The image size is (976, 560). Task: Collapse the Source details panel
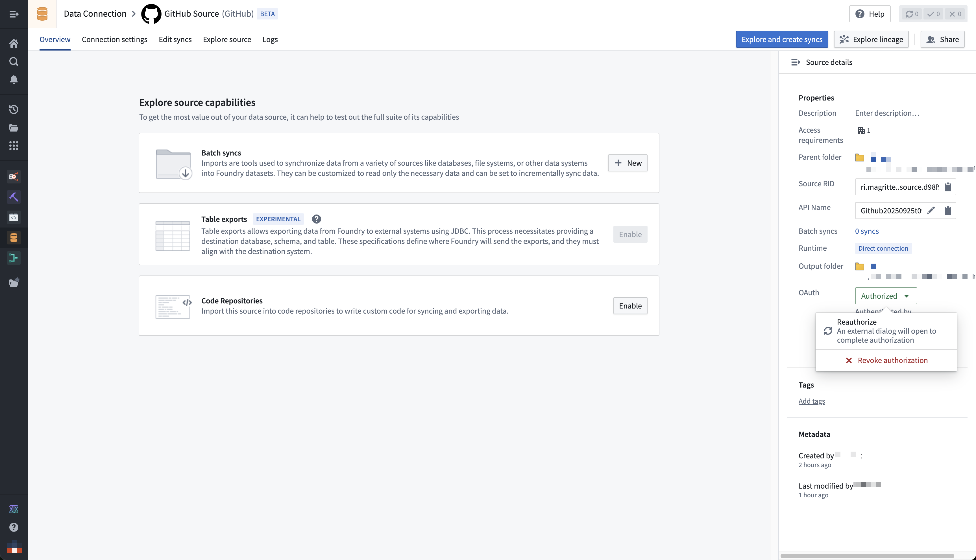click(796, 62)
